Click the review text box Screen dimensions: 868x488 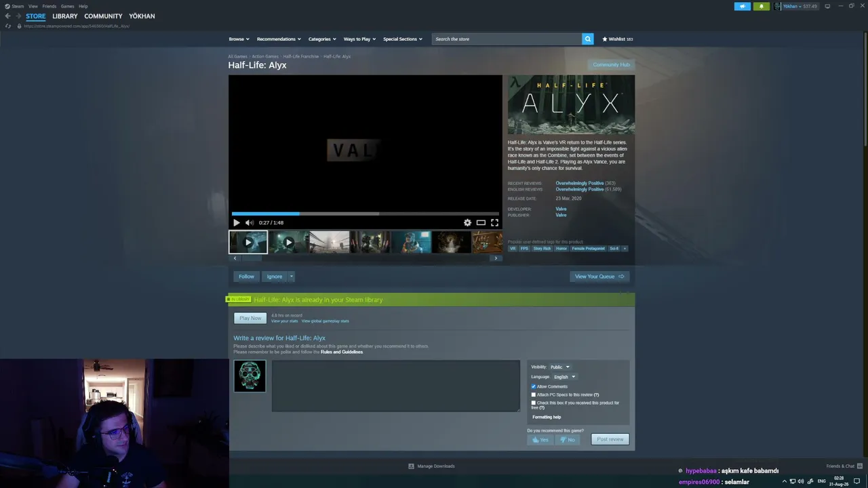(396, 386)
